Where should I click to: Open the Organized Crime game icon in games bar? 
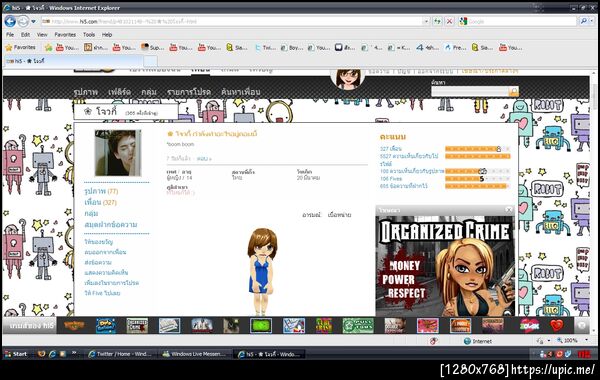click(x=137, y=326)
